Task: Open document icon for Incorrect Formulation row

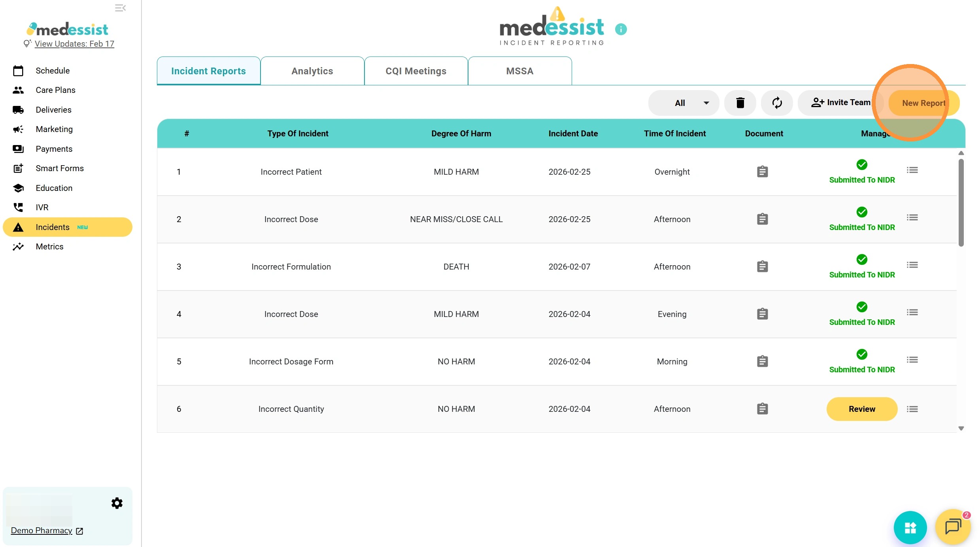Action: [x=762, y=267]
